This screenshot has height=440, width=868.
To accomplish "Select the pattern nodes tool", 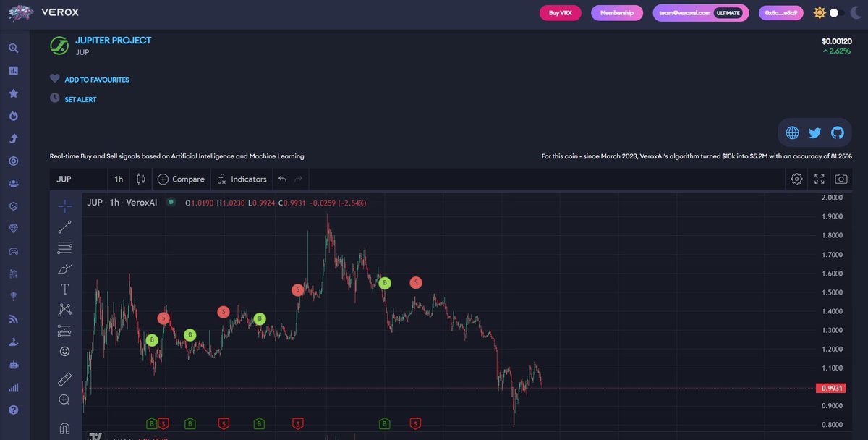I will pyautogui.click(x=65, y=310).
